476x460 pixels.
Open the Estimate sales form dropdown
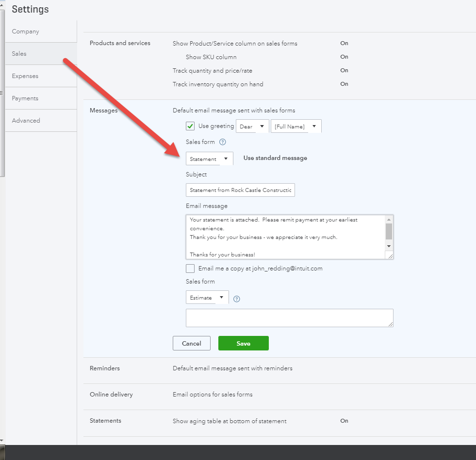click(x=207, y=298)
